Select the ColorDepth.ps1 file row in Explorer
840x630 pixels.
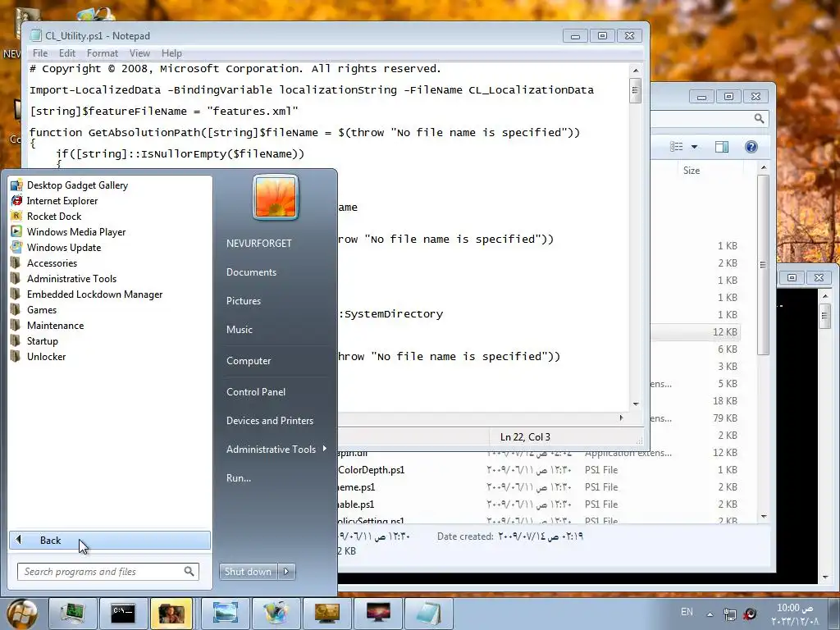[x=538, y=470]
